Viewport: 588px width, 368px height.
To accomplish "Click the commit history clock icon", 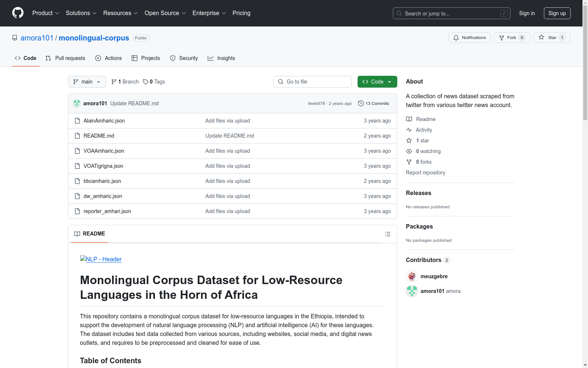I will [361, 103].
